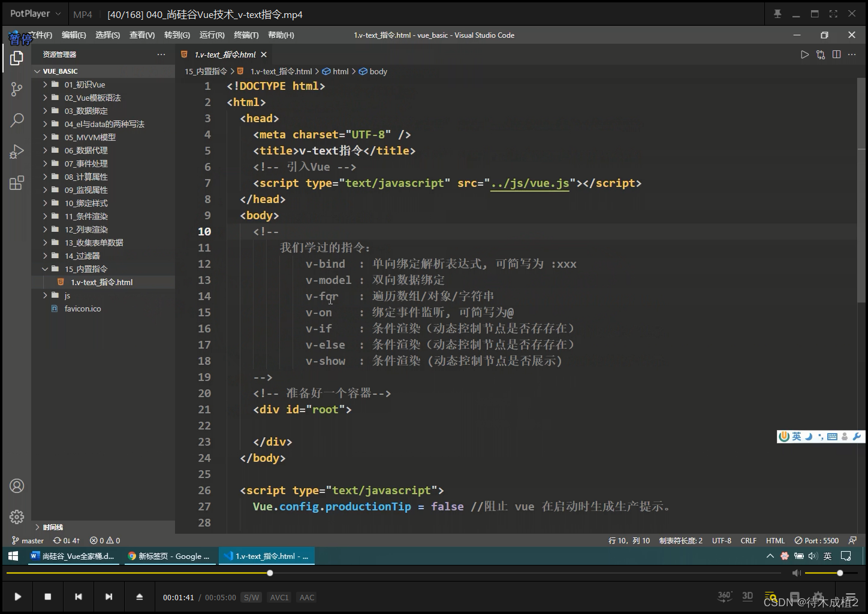
Task: Open PotPlayer settings gear icon
Action: pos(818,597)
